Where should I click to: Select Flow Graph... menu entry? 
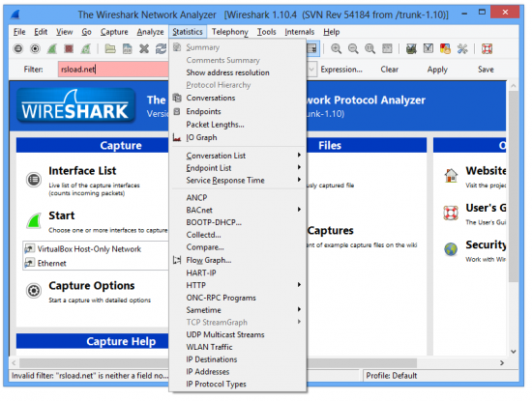pyautogui.click(x=238, y=260)
